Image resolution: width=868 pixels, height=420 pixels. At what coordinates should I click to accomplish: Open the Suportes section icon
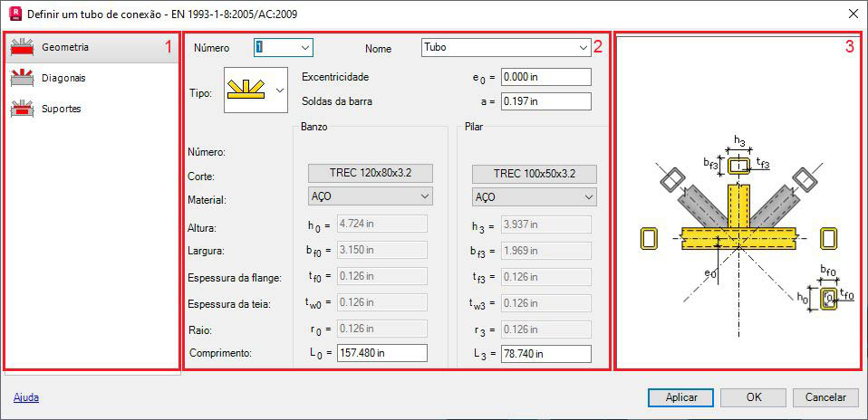pyautogui.click(x=23, y=109)
